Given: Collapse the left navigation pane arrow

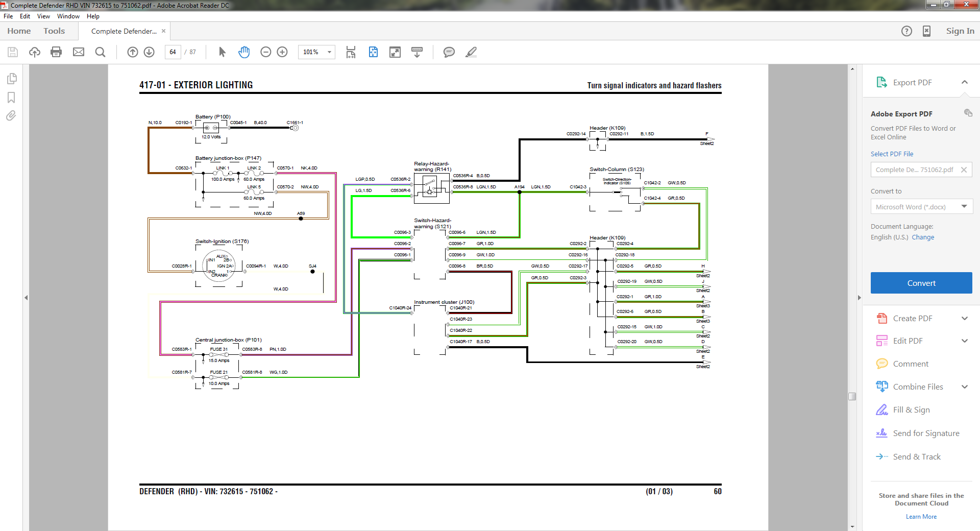Looking at the screenshot, I should (x=26, y=298).
